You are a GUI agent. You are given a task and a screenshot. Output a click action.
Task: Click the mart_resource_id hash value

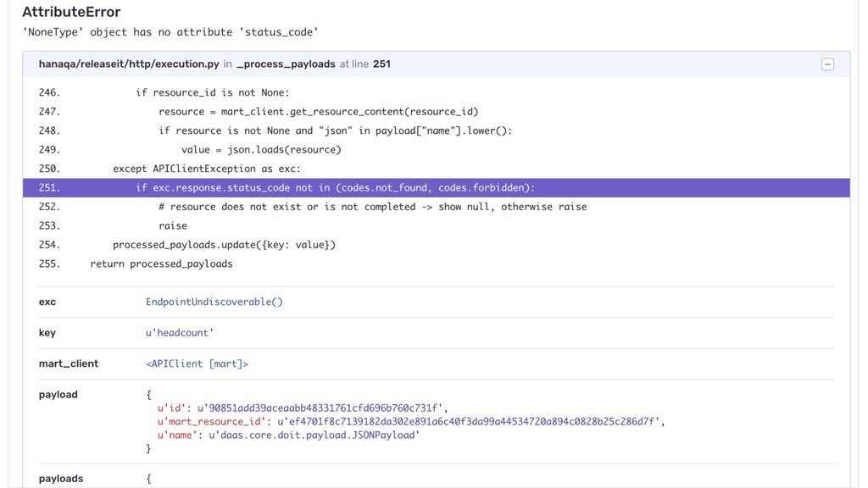tap(468, 422)
